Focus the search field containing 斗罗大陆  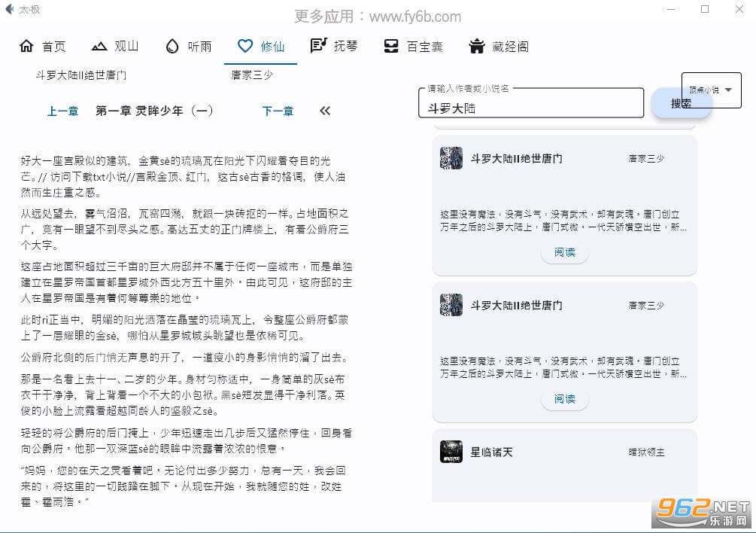click(x=531, y=103)
